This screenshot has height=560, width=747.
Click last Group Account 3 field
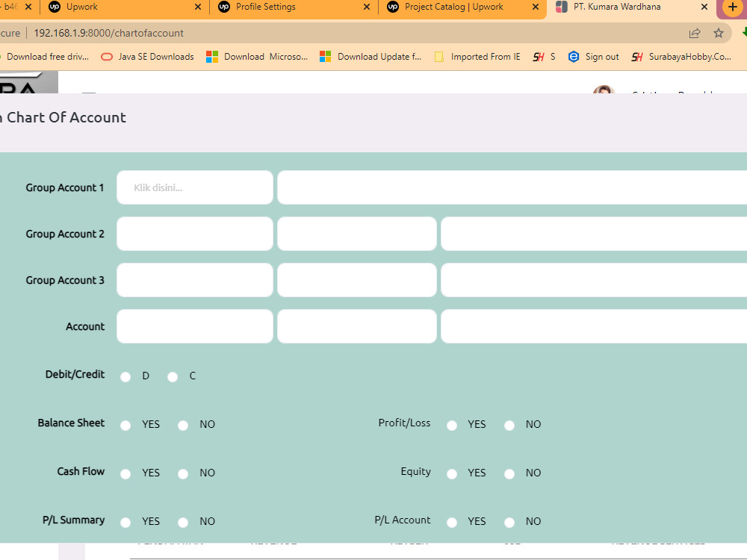point(594,280)
